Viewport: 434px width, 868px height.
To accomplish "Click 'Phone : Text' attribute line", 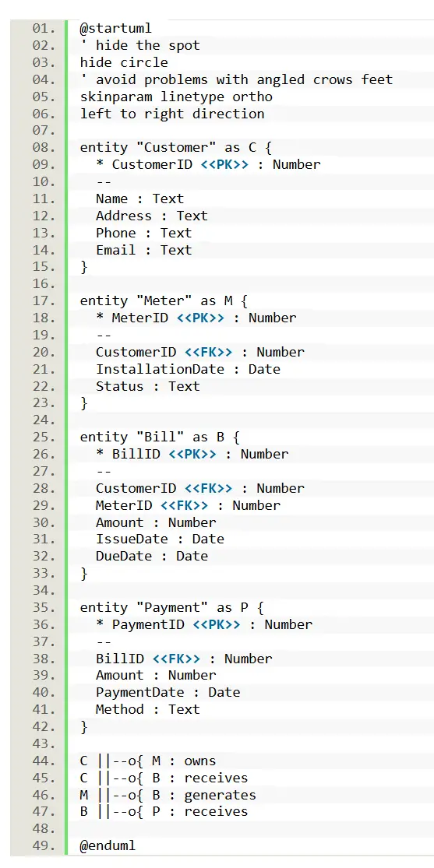I will [x=144, y=233].
